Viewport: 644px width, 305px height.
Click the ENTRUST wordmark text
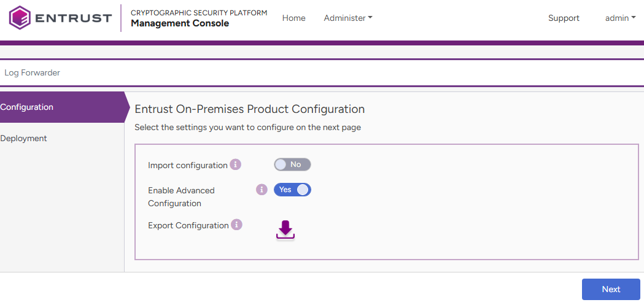[74, 18]
